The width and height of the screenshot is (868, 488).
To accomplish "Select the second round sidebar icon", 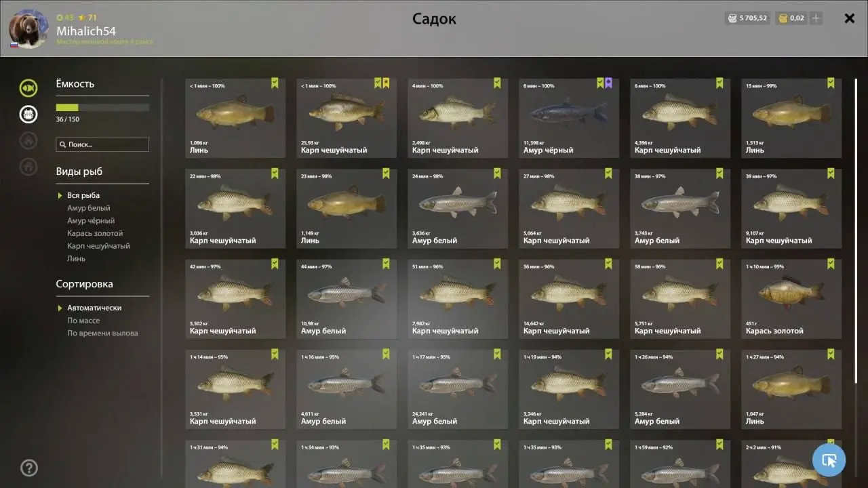I will [28, 114].
